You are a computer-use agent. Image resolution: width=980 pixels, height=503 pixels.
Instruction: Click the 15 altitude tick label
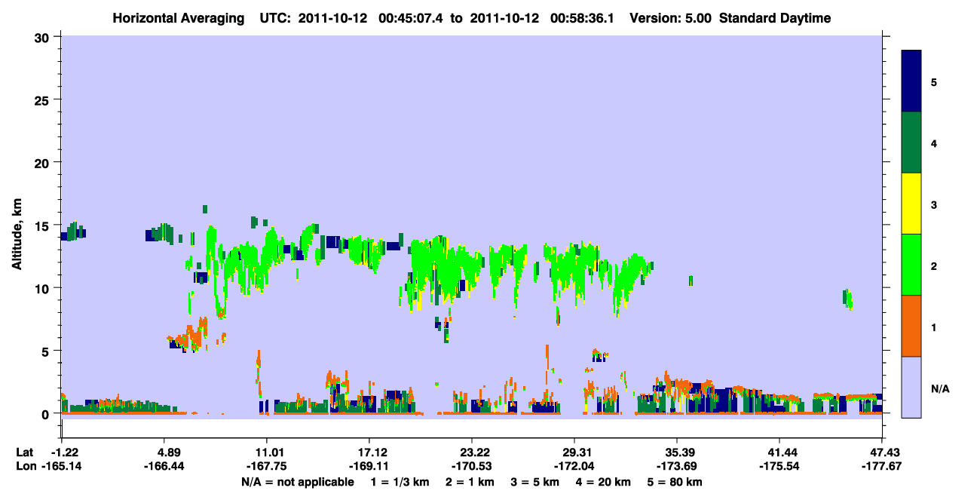(44, 225)
